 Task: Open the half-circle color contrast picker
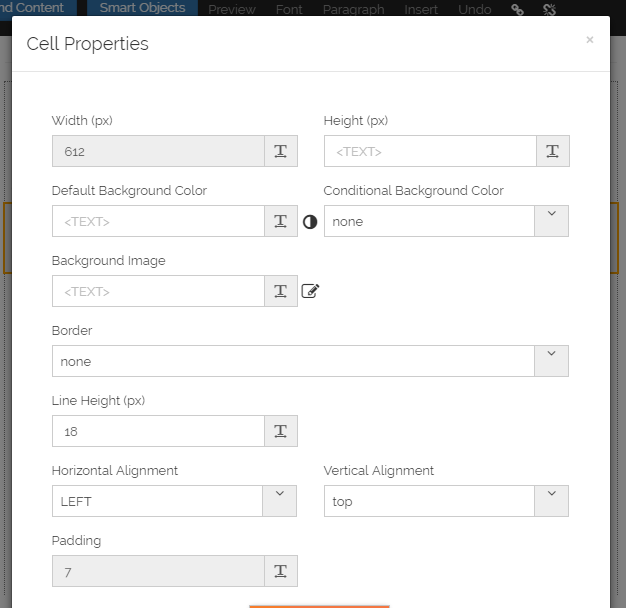310,222
